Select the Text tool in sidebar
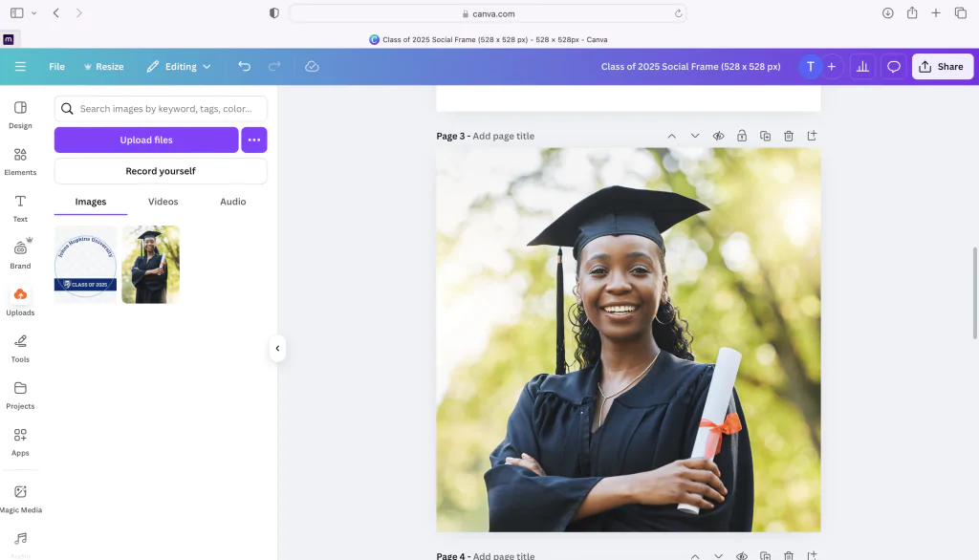 point(20,208)
